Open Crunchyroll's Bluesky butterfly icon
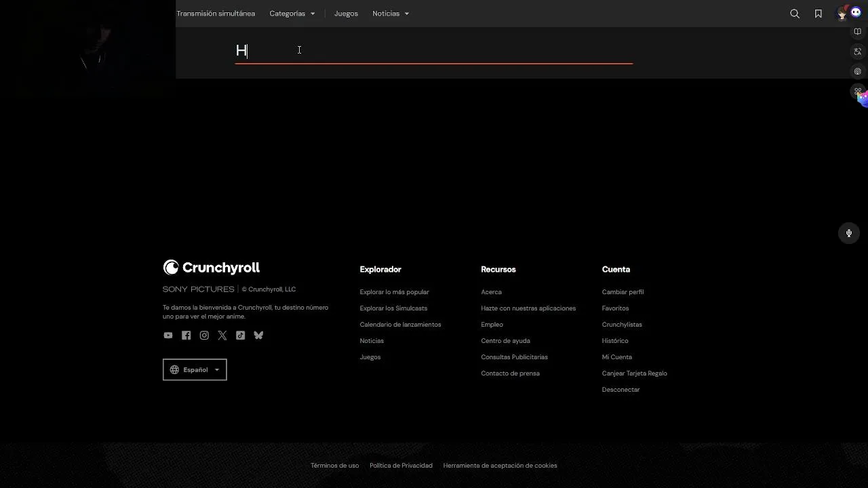Screen dimensions: 868x488 (x=258, y=335)
